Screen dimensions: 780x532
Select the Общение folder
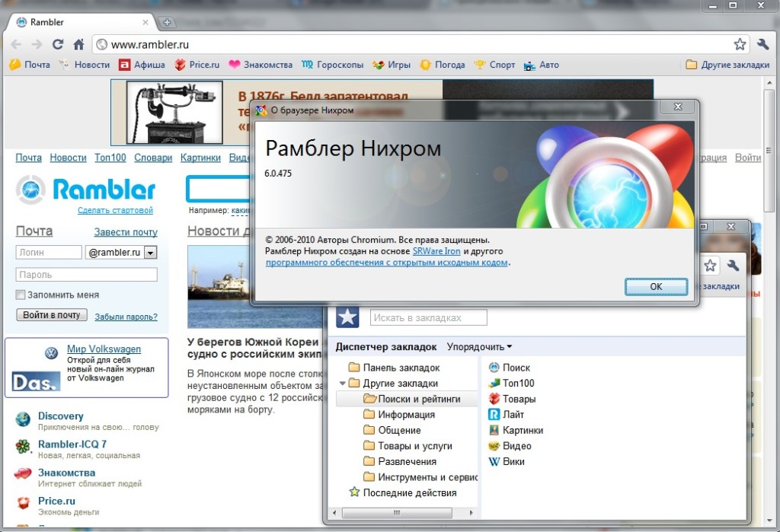pos(392,430)
